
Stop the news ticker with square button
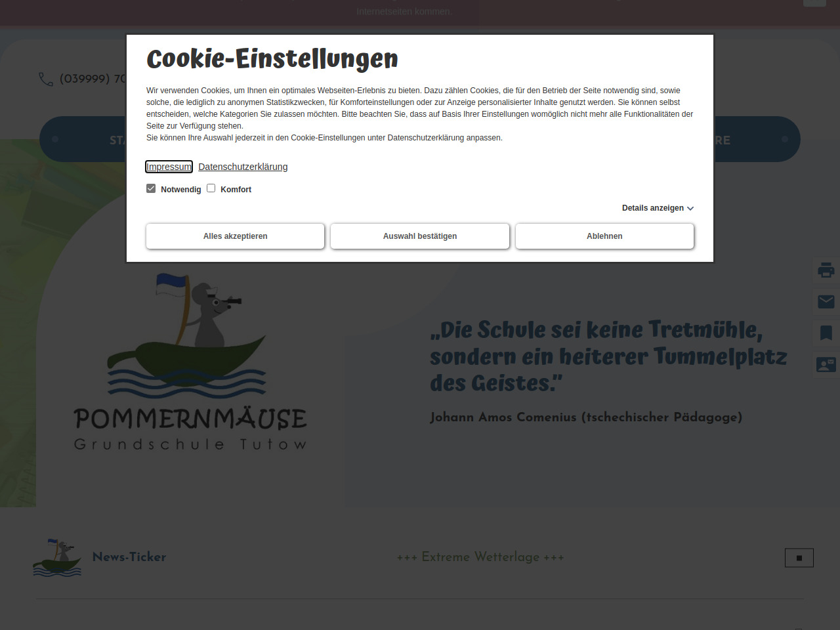click(x=799, y=558)
